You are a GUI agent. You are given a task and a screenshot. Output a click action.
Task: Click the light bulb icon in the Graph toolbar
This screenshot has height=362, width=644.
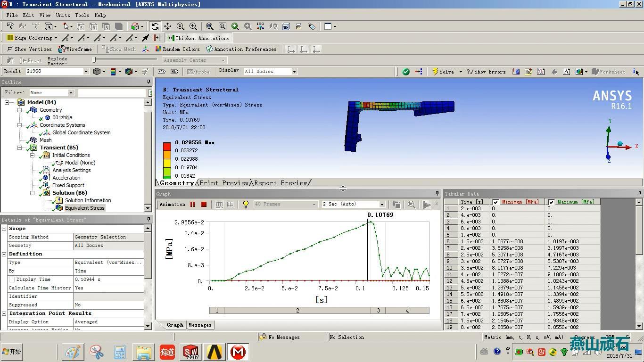[246, 204]
